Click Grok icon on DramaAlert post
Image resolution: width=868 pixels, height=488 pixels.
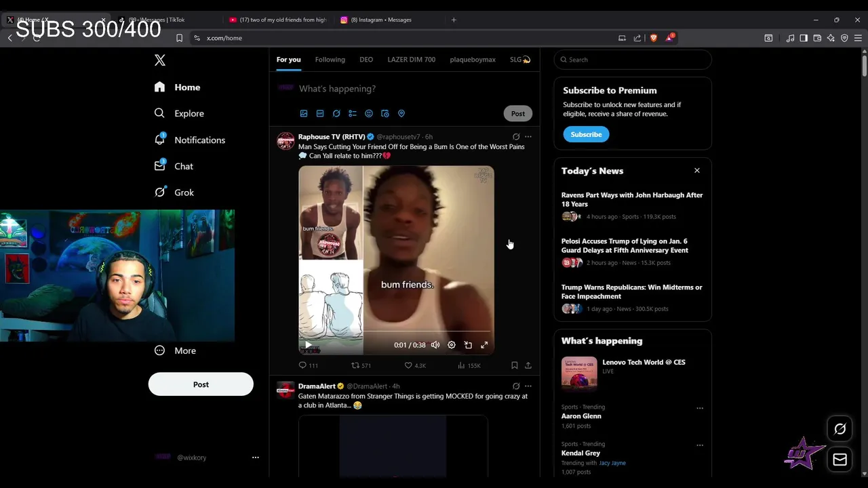[516, 386]
